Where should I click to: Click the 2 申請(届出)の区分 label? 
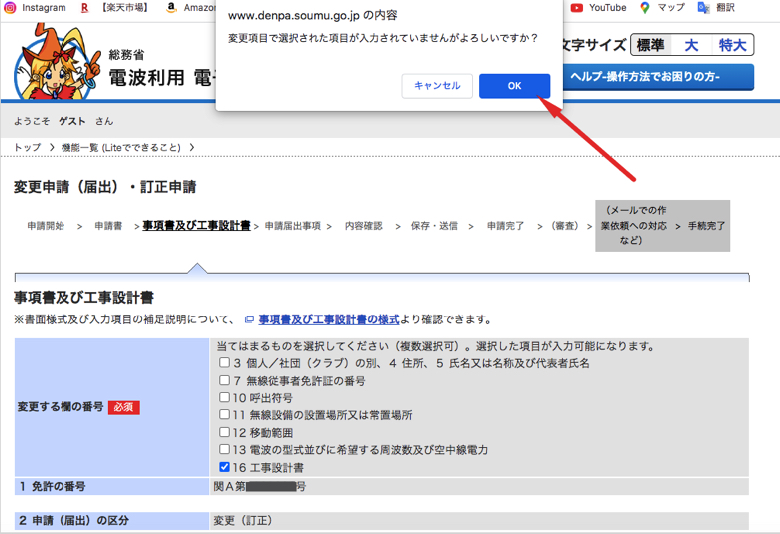point(74,521)
